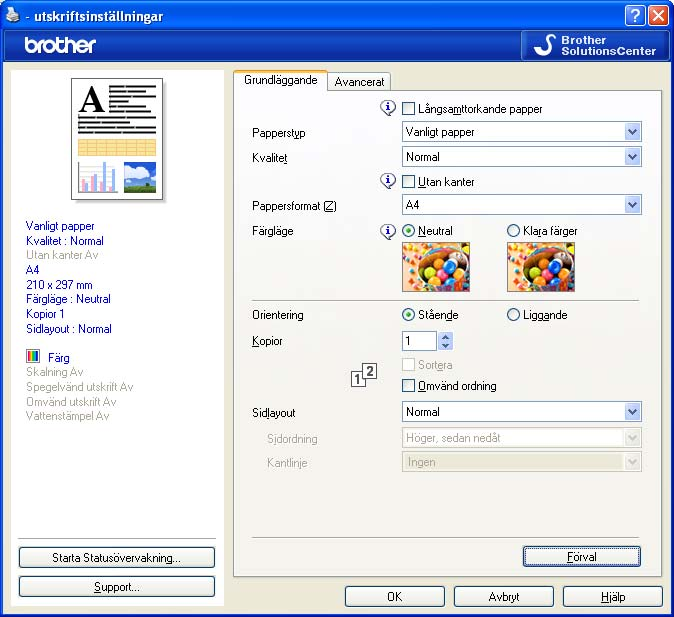Viewport: 674px width, 617px height.
Task: Select Klara färger radio button
Action: [x=513, y=231]
